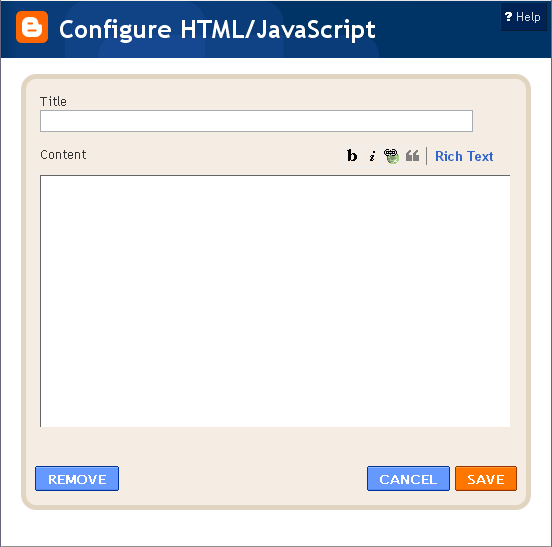The image size is (552, 547).
Task: Insert a hyperlink using the link icon
Action: 391,156
